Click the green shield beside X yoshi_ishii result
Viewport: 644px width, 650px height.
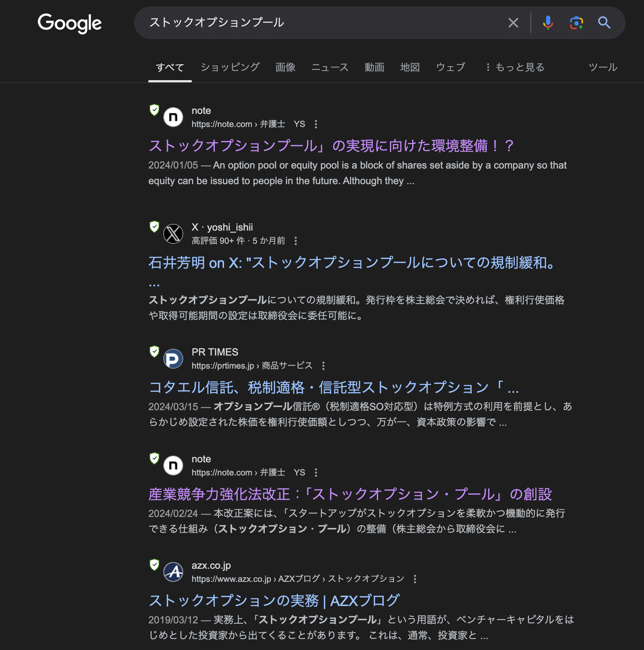(x=154, y=226)
